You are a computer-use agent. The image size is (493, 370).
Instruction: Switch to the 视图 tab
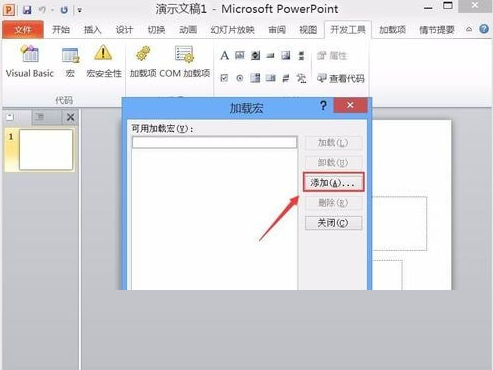click(x=308, y=30)
